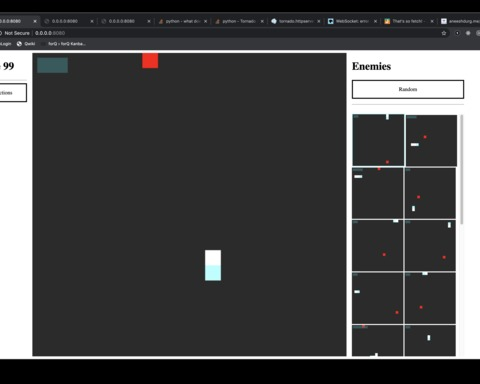
Task: Close the active 0.0.0.0:8080 tab
Action: click(35, 21)
